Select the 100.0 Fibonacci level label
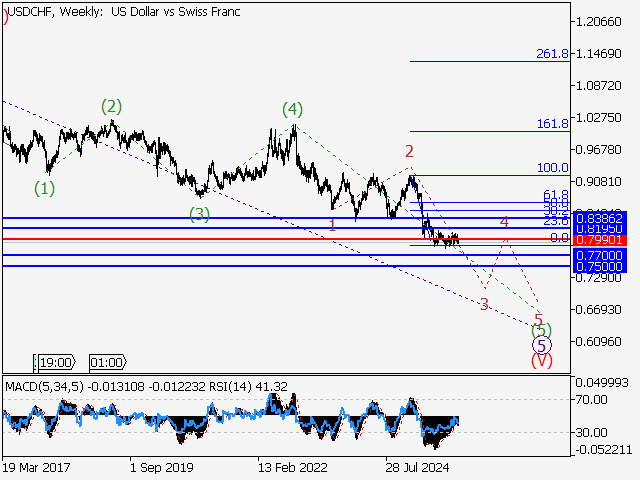 coord(552,168)
